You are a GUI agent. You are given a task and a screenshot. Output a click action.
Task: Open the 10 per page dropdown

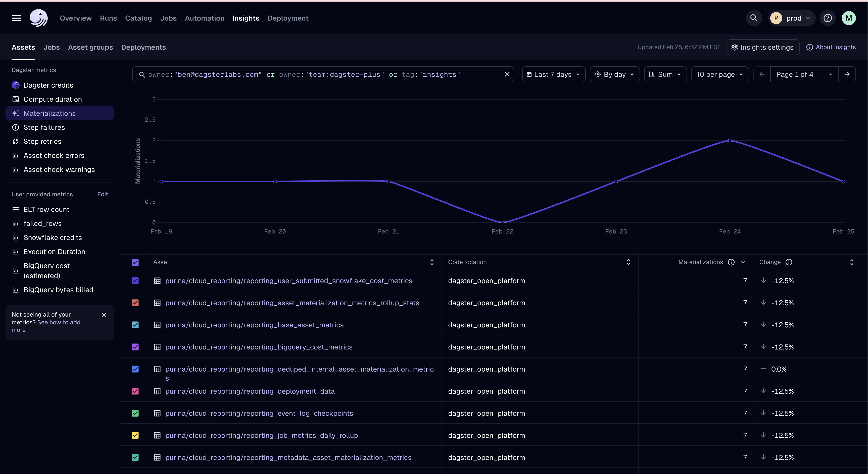pos(720,74)
